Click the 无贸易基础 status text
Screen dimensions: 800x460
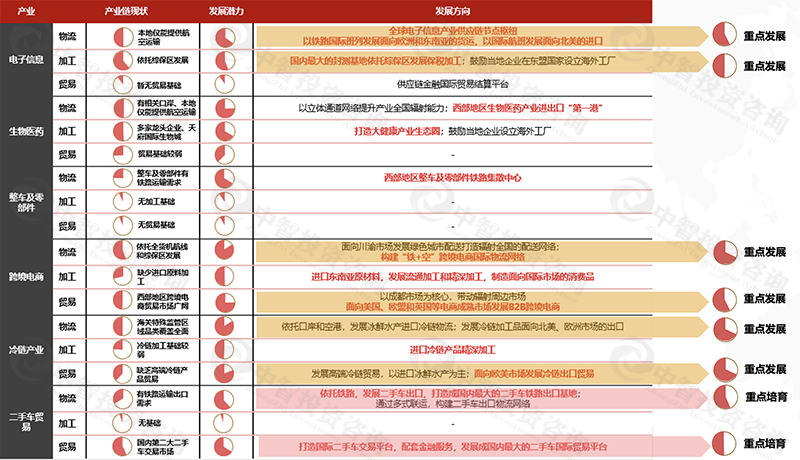(156, 225)
